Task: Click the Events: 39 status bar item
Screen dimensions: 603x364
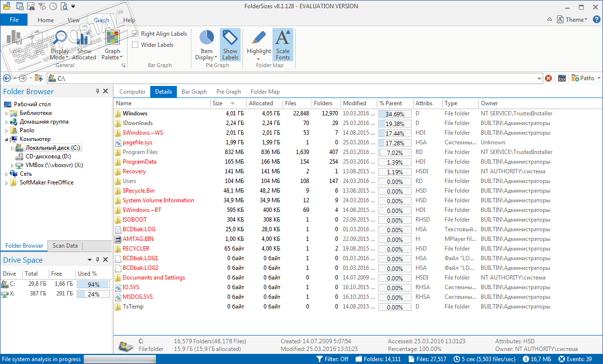Action: [x=575, y=359]
